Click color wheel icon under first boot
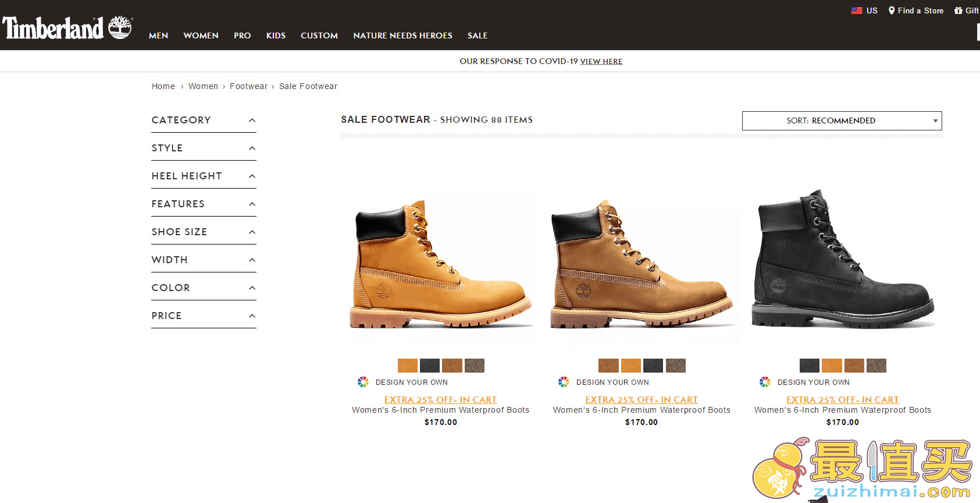The height and width of the screenshot is (503, 980). click(x=363, y=382)
